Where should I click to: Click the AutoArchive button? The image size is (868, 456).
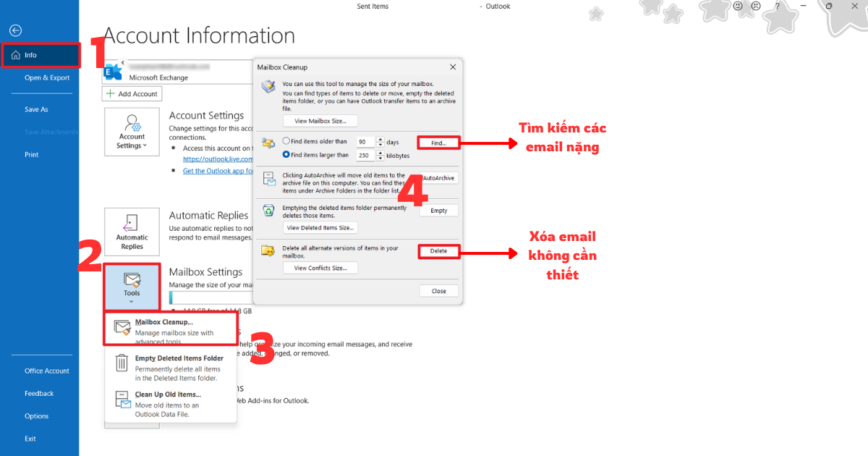[x=439, y=178]
